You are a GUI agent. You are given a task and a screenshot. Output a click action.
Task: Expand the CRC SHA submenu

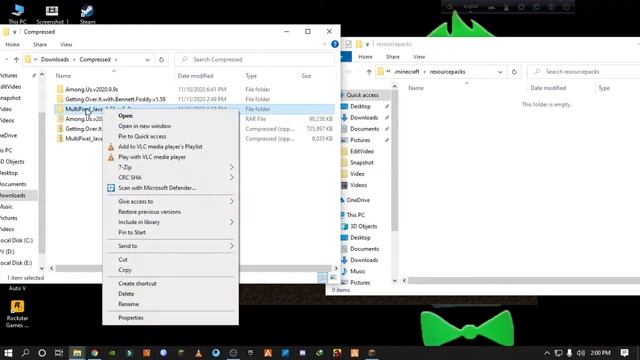171,178
